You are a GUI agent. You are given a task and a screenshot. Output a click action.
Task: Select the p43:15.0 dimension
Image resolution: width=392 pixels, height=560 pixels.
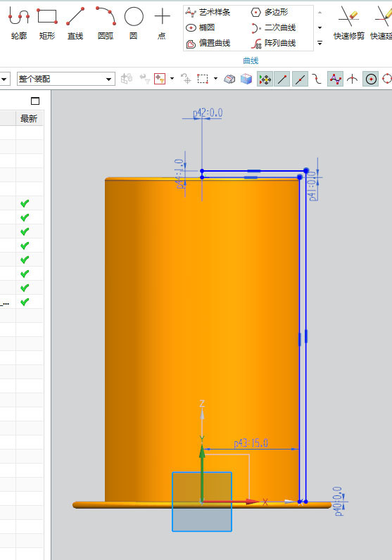(x=251, y=443)
